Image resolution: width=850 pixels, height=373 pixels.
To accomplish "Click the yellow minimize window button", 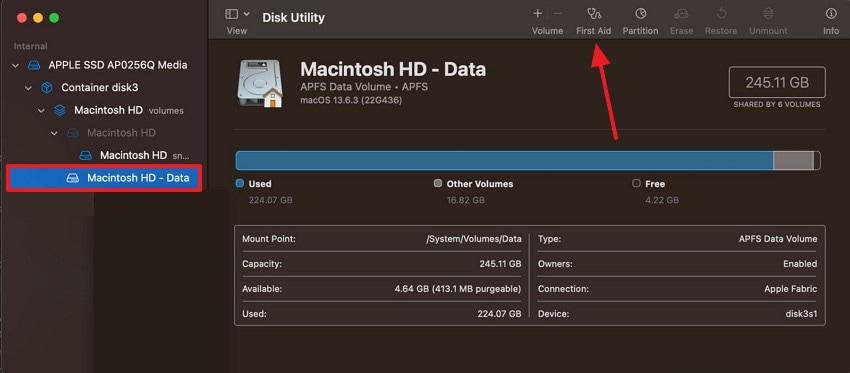I will [x=38, y=18].
